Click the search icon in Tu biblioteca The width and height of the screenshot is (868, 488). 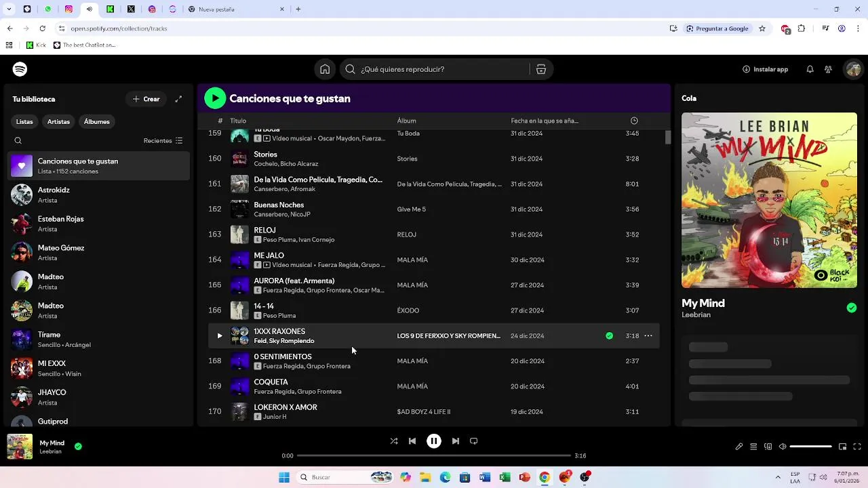pyautogui.click(x=18, y=141)
